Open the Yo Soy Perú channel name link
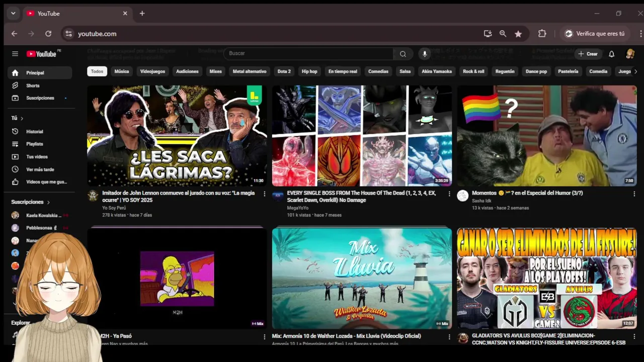This screenshot has height=362, width=644. coord(114,208)
